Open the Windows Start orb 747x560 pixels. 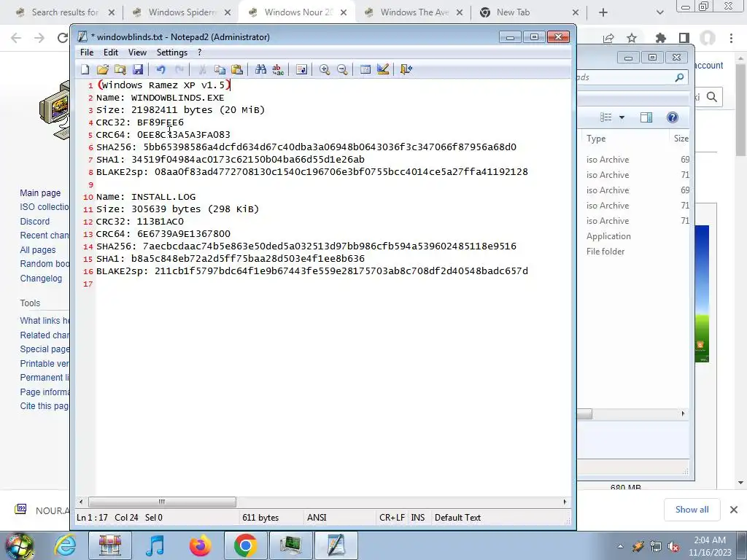coord(20,545)
